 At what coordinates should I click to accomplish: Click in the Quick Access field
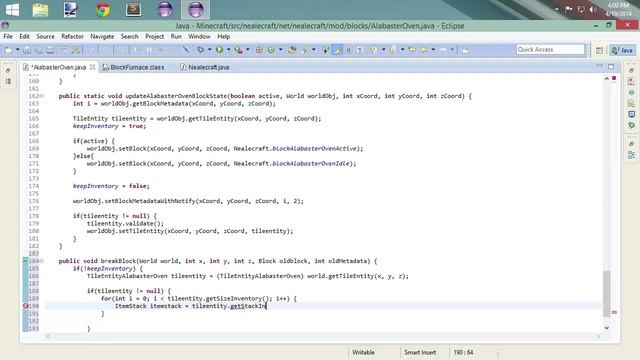pyautogui.click(x=550, y=49)
